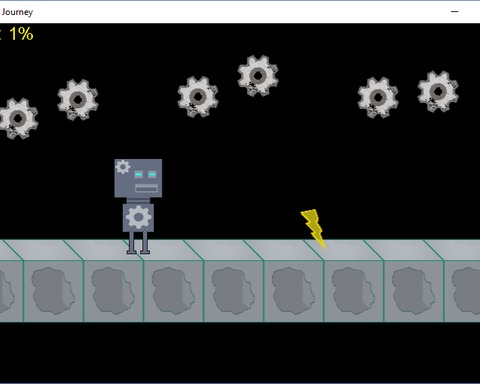Click the highest floating gear
The image size is (480, 384).
(258, 76)
